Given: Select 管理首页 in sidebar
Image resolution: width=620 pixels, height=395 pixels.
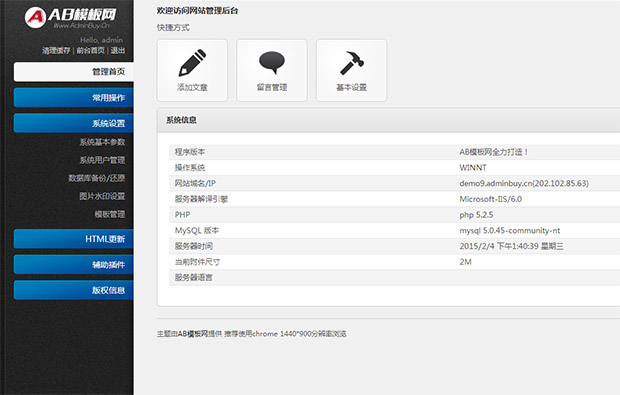Looking at the screenshot, I should 74,72.
